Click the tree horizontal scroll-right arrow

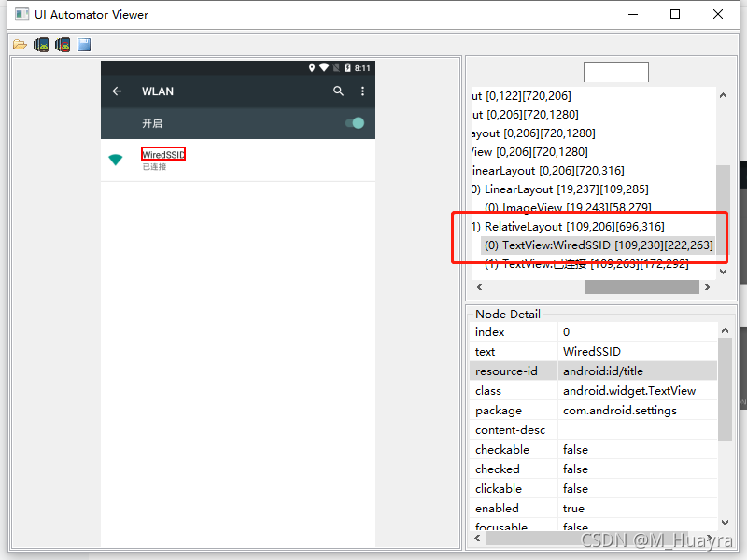point(708,287)
